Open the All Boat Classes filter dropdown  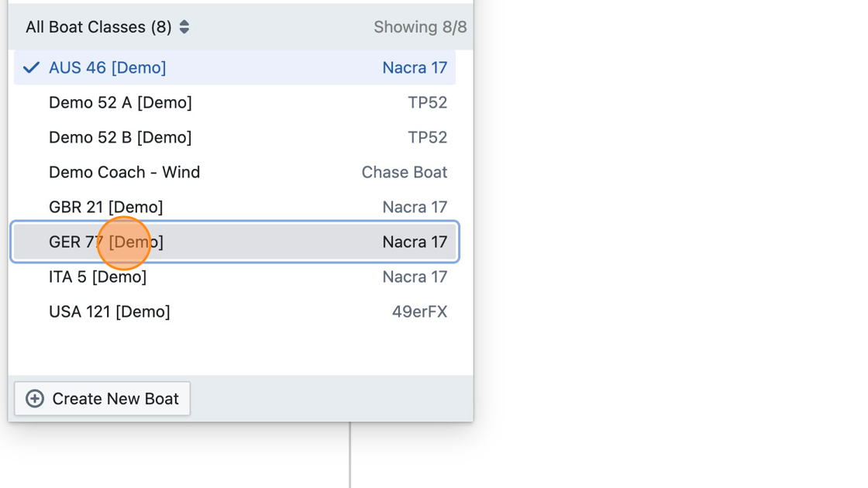[108, 27]
